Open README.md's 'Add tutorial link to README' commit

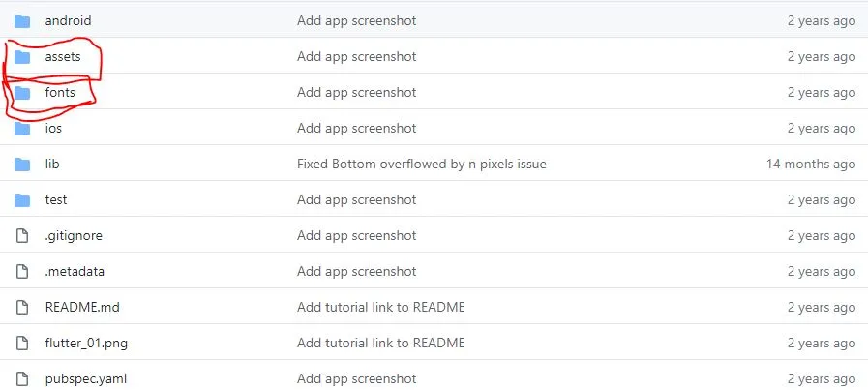coord(380,307)
